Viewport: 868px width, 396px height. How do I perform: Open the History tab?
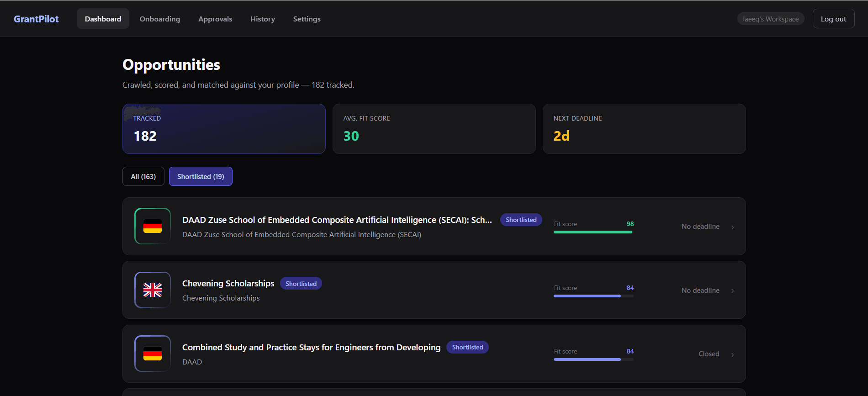pos(263,19)
